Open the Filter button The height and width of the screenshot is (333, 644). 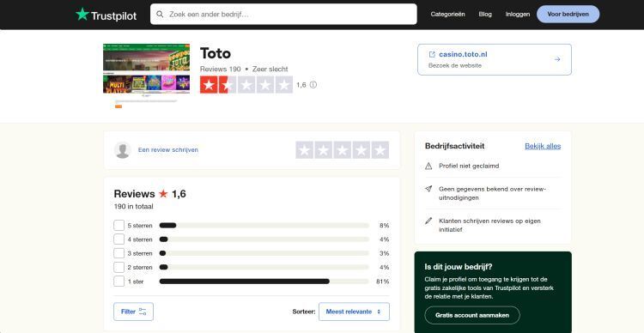[x=133, y=312]
